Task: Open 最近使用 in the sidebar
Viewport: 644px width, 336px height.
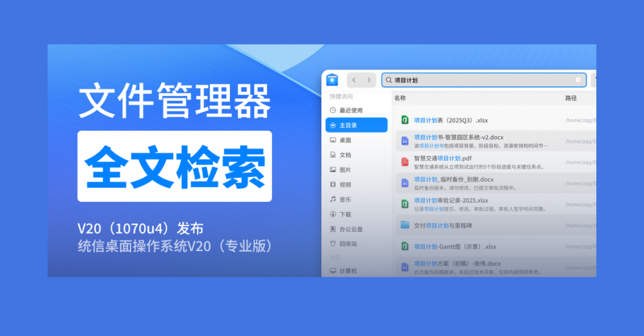Action: point(356,110)
